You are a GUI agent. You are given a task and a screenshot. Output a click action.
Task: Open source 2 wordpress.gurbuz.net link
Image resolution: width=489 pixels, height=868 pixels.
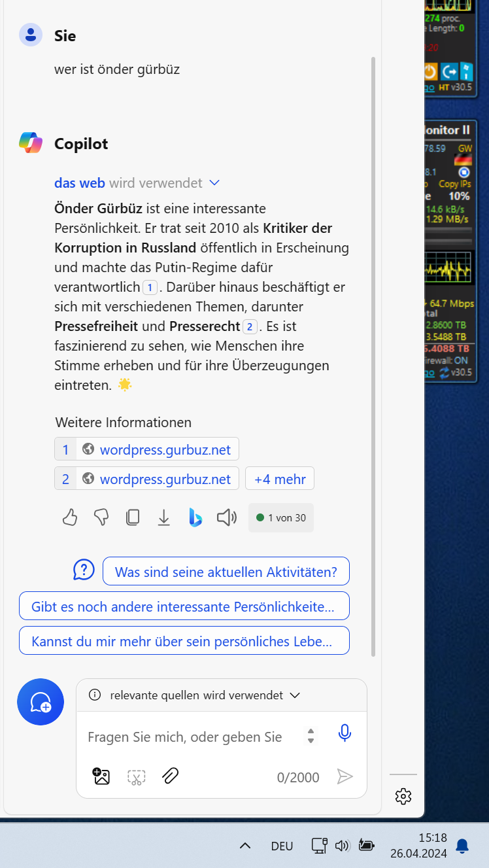pos(147,479)
